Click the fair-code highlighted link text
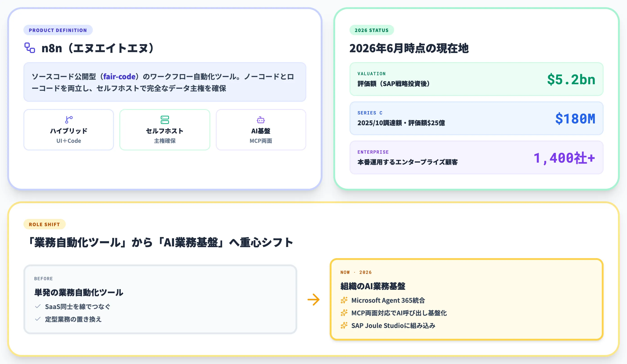 coord(119,76)
